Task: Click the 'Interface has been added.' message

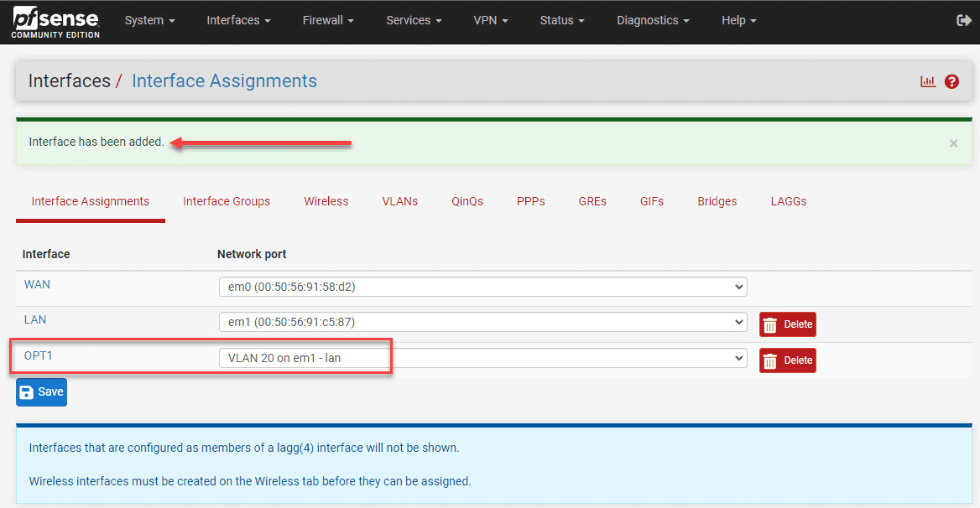Action: 96,143
